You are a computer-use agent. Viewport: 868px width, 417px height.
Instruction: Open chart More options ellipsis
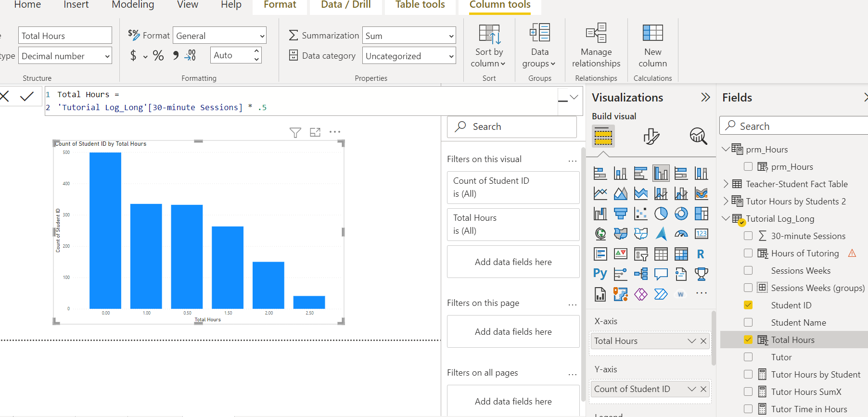(x=335, y=132)
